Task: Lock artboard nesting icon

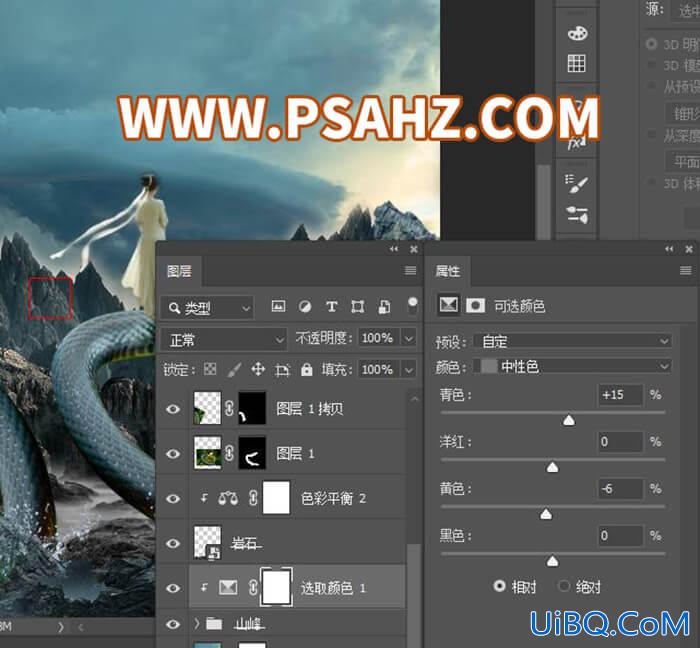Action: [x=283, y=370]
